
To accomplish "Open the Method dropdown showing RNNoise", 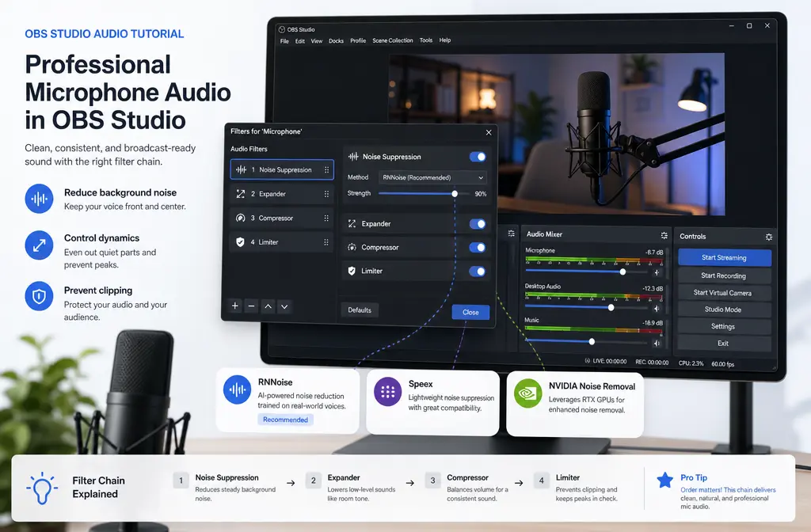I will point(432,177).
